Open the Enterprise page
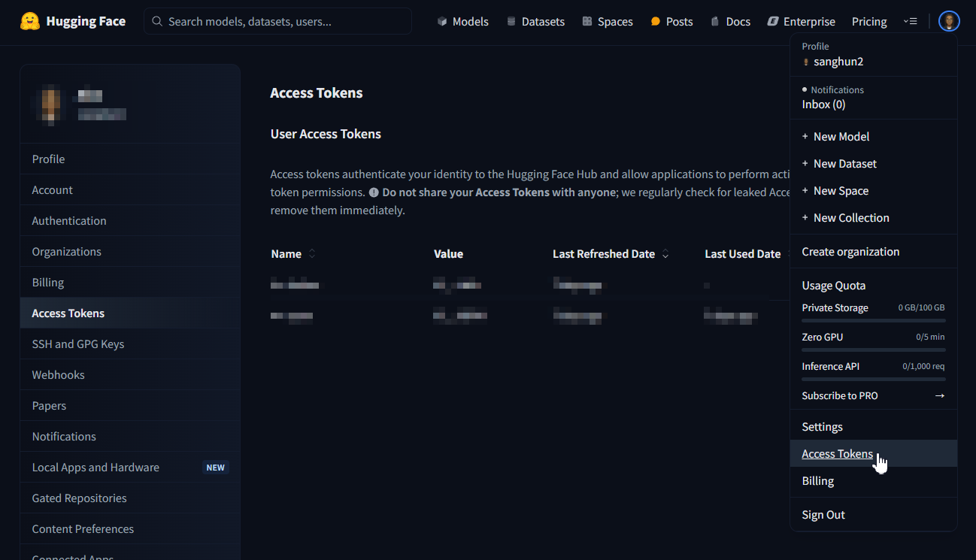This screenshot has height=560, width=976. pos(801,21)
